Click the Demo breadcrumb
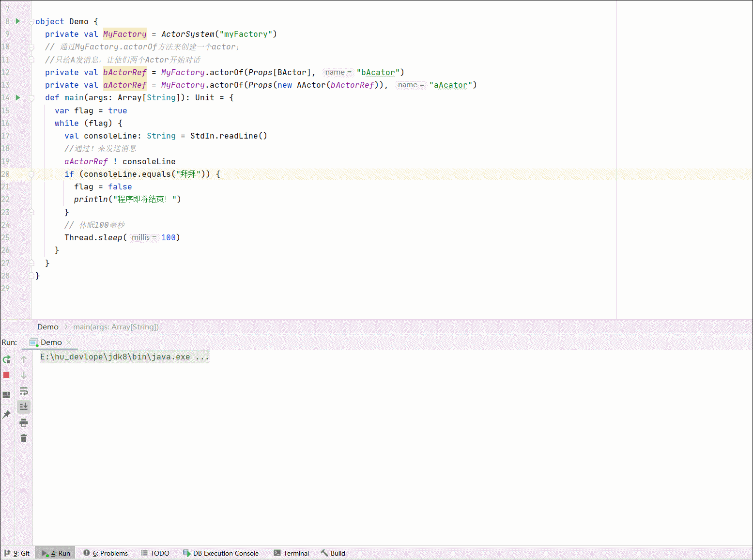Image resolution: width=753 pixels, height=560 pixels. [48, 327]
